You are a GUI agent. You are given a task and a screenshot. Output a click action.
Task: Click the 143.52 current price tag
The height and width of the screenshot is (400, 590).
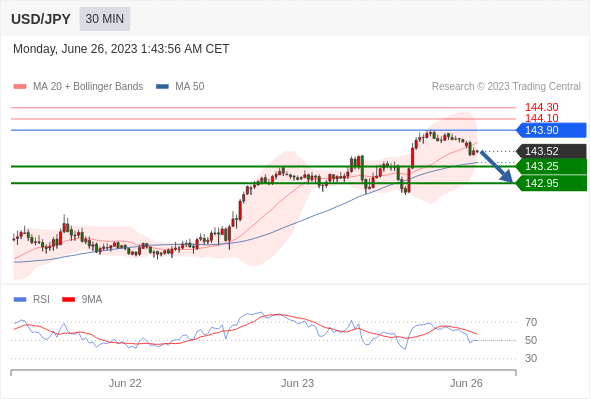click(x=551, y=151)
